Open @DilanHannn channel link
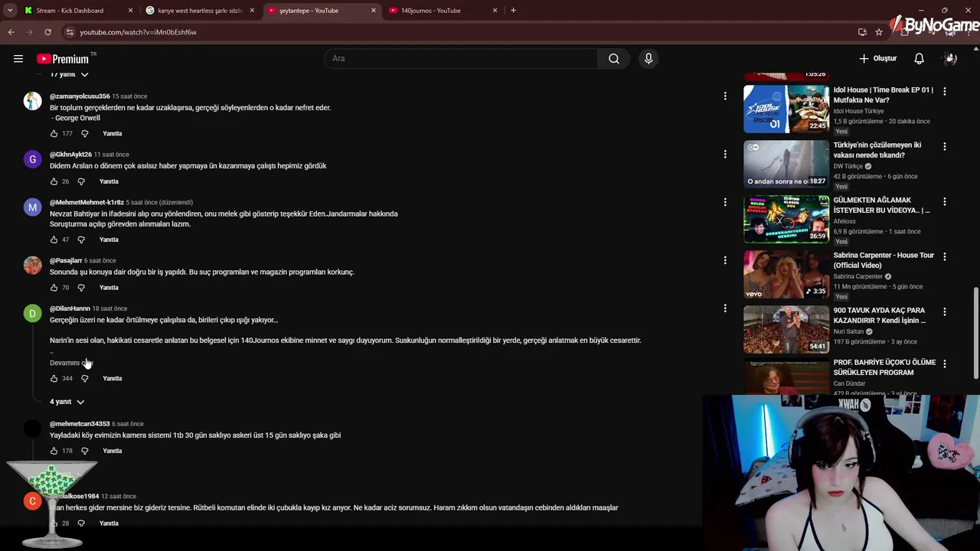 [70, 308]
